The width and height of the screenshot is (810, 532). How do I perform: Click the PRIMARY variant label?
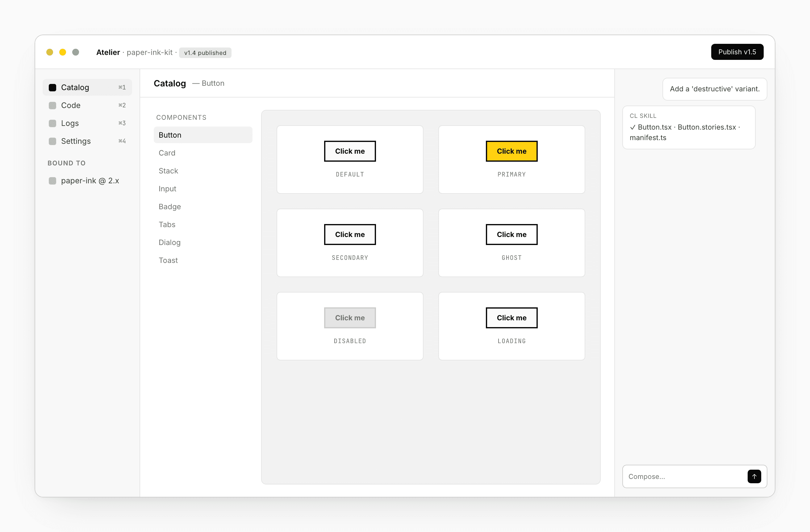pyautogui.click(x=511, y=174)
